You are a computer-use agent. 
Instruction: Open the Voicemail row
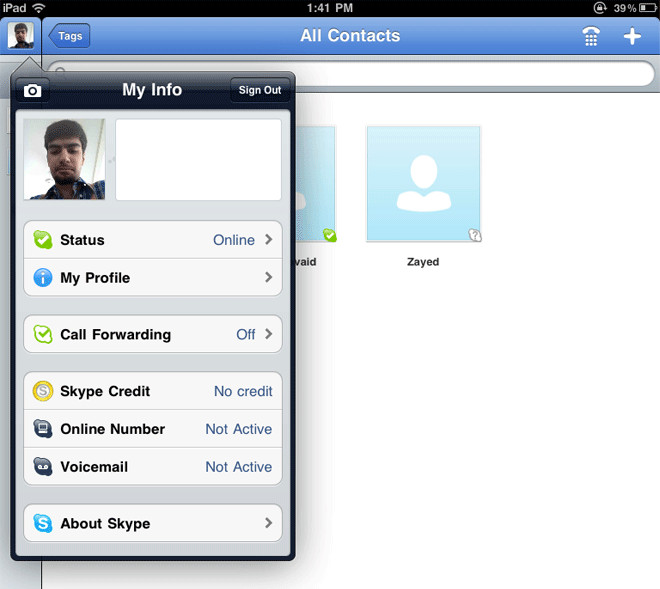coord(153,466)
